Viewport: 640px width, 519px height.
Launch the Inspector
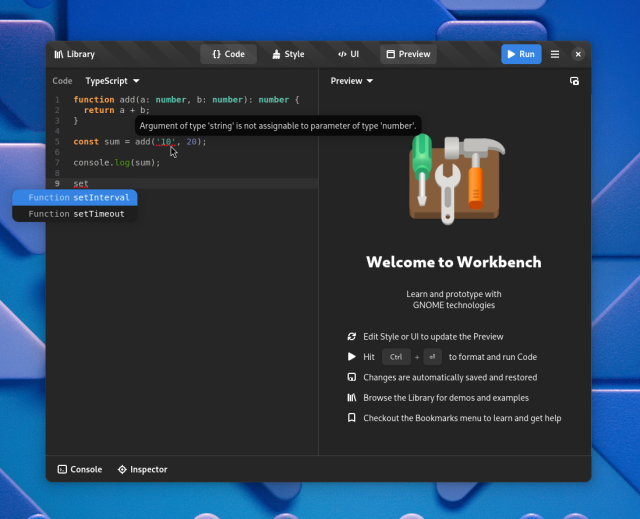pyautogui.click(x=142, y=469)
